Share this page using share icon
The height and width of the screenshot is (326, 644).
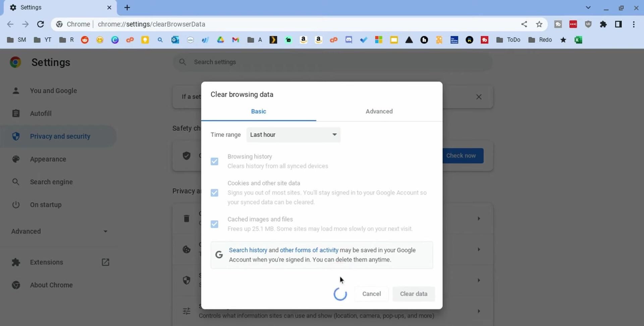[x=524, y=24]
